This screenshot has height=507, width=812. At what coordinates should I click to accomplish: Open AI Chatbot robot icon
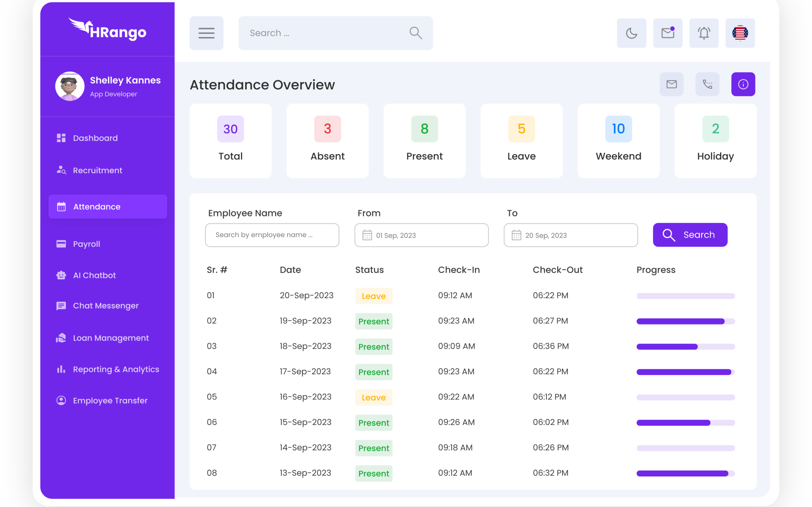(61, 275)
